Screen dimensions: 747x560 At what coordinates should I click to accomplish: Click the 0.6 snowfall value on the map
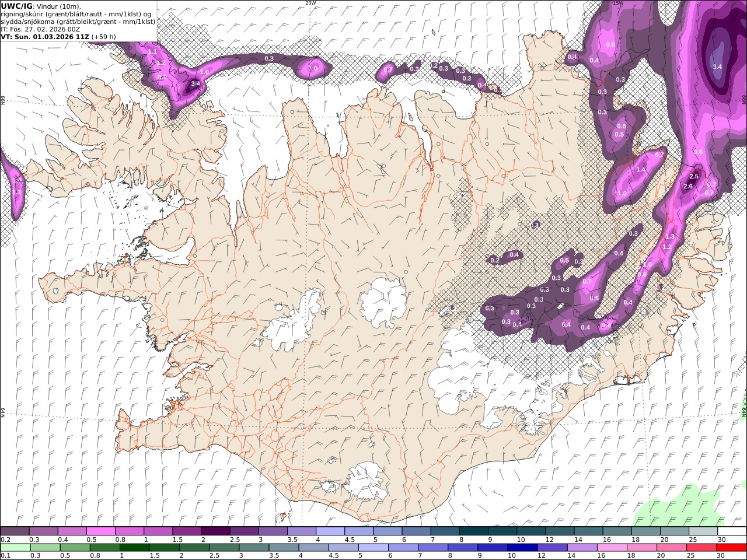[x=610, y=45]
